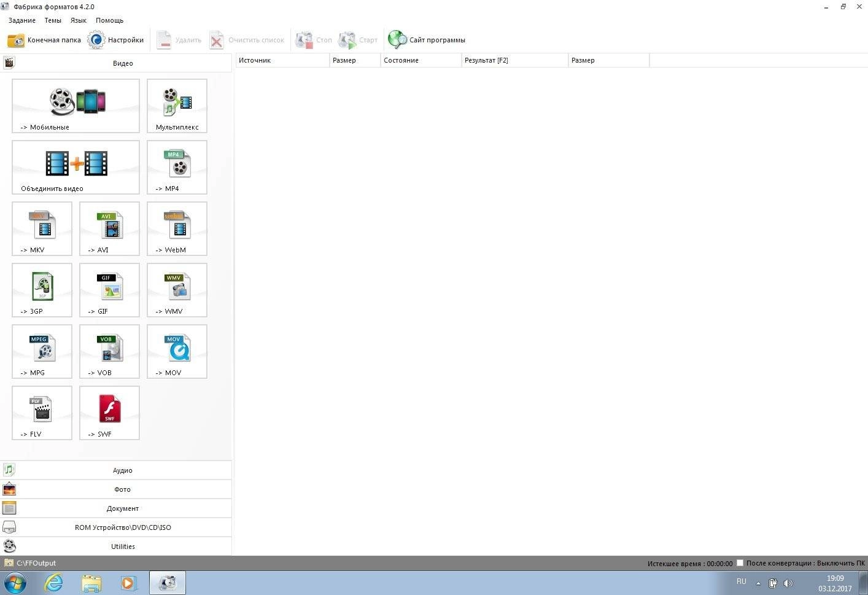Expand the Utilities category panel
868x595 pixels.
[x=116, y=546]
